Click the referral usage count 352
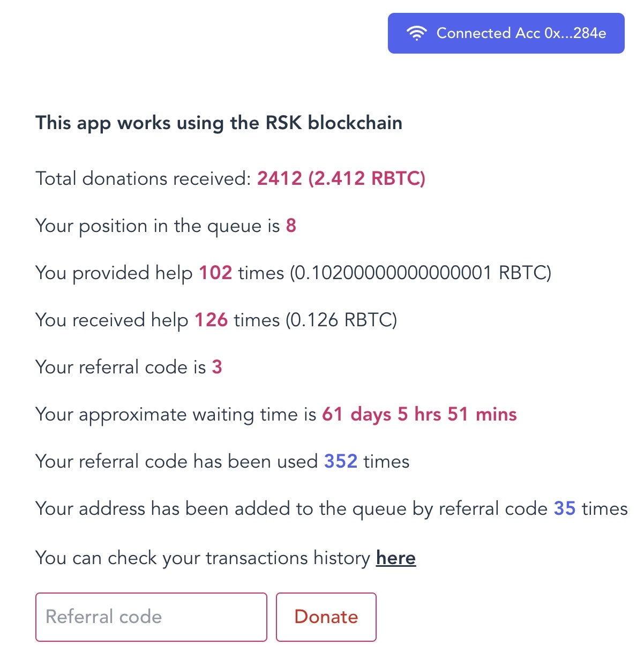The width and height of the screenshot is (644, 660). point(341,461)
